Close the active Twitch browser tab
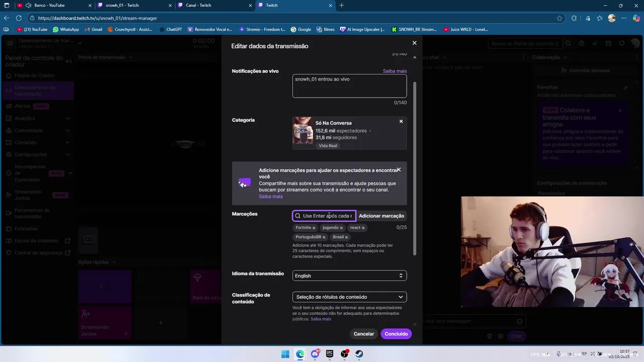Screen dimensions: 644x362 tap(331, 6)
